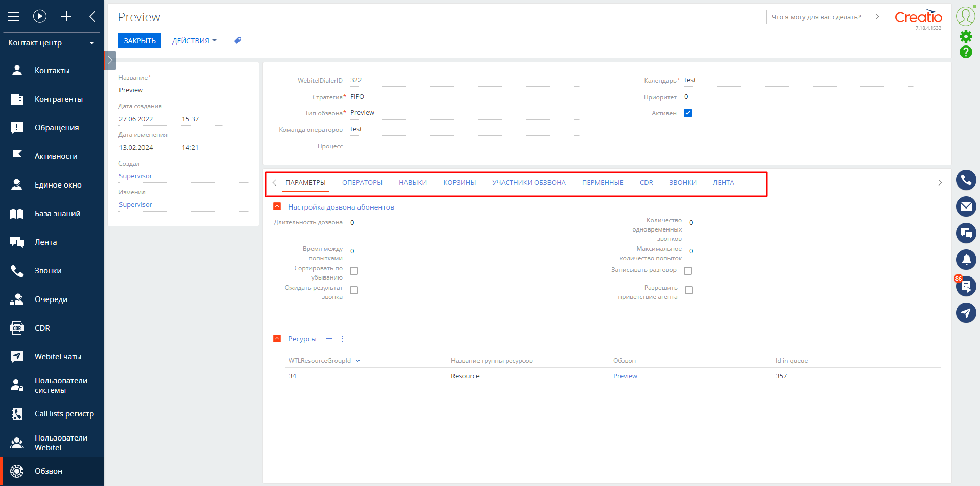The image size is (980, 486).
Task: Click the run process play icon
Action: click(40, 16)
